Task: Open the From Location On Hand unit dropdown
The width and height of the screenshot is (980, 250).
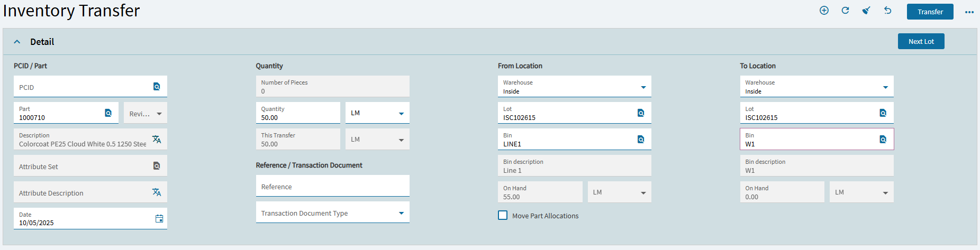Action: coord(620,192)
